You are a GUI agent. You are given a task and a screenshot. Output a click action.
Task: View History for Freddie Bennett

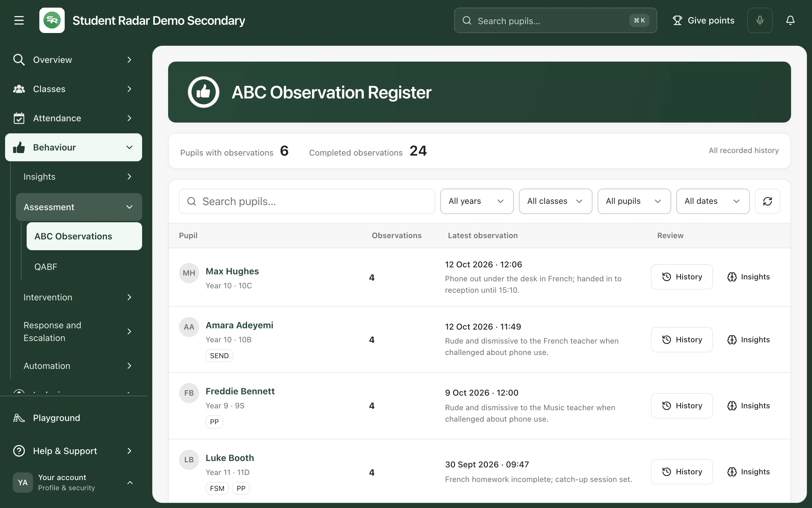(x=681, y=405)
